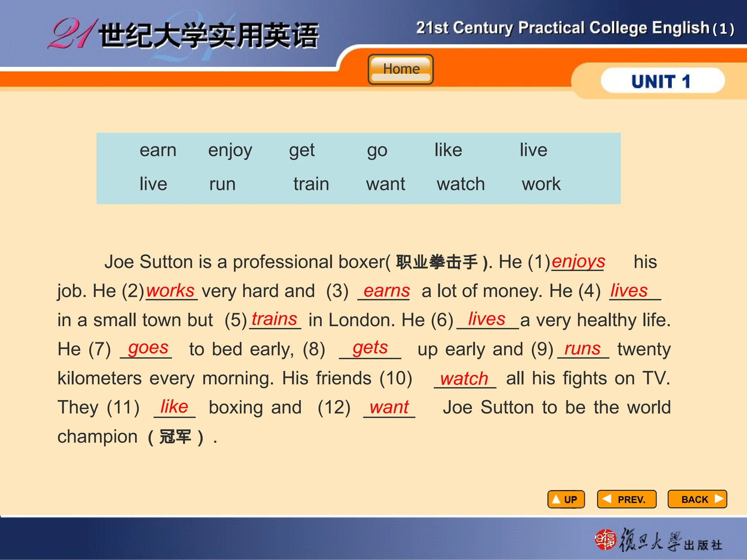747x560 pixels.
Task: Click the word 'like' in word box
Action: (448, 150)
